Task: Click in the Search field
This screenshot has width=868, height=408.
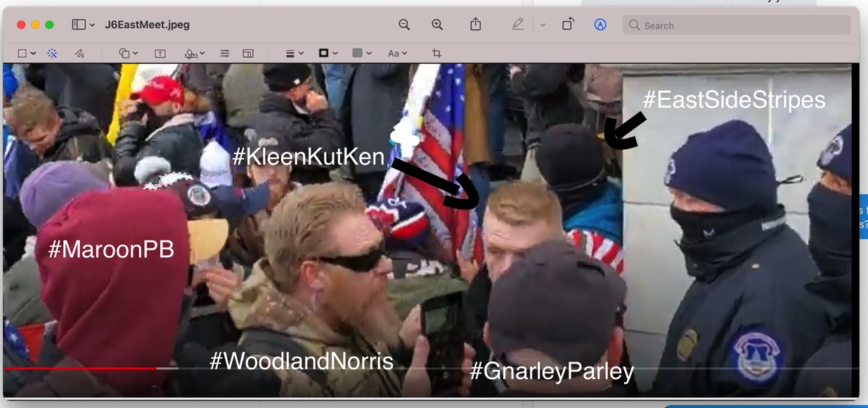Action: pos(737,25)
